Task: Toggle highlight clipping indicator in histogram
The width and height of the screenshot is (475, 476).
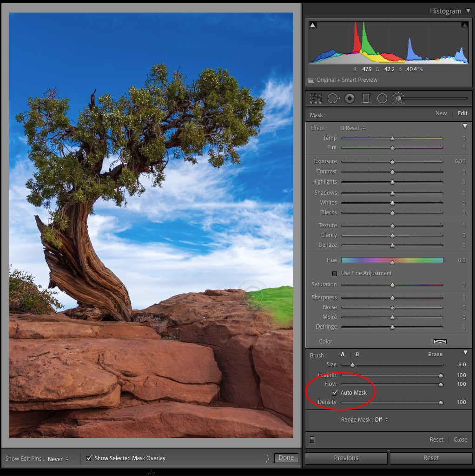Action: tap(464, 25)
